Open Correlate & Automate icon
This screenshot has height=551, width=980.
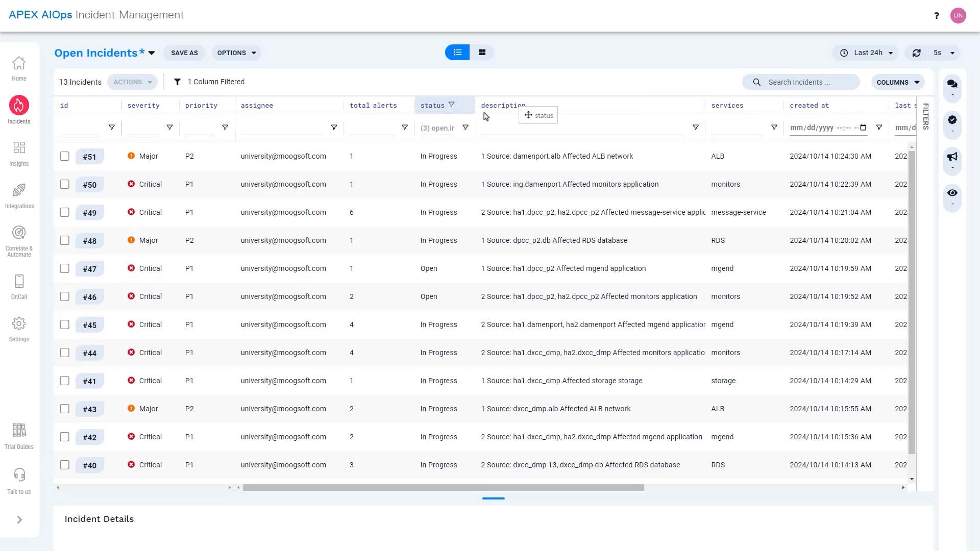tap(19, 233)
